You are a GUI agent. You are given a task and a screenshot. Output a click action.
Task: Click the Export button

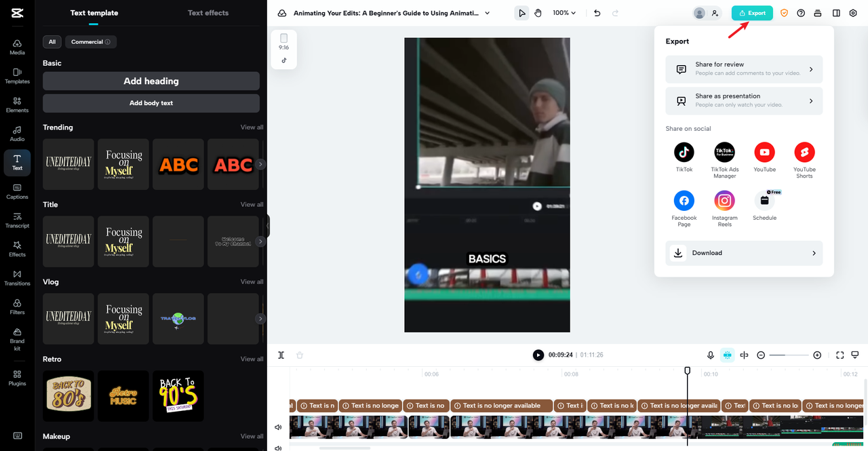tap(752, 12)
